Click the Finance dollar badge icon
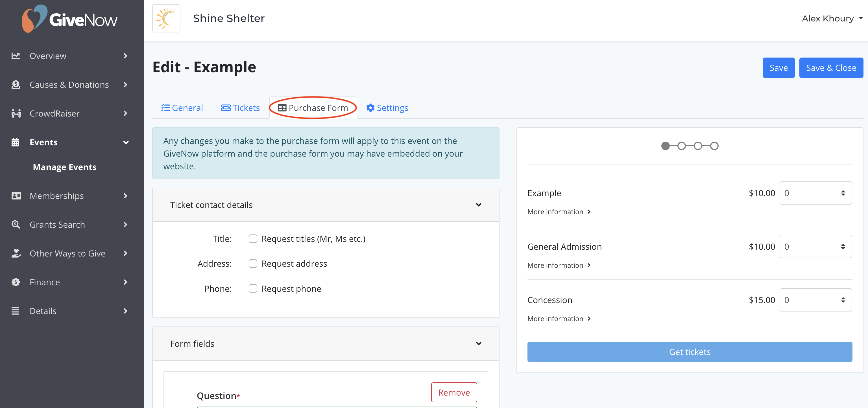 (16, 282)
